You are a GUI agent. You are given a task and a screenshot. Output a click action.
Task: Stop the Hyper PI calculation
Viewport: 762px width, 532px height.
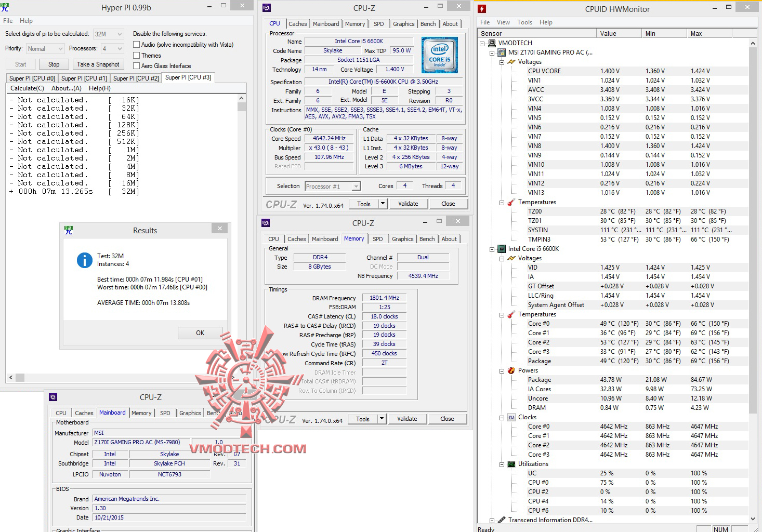[x=54, y=64]
